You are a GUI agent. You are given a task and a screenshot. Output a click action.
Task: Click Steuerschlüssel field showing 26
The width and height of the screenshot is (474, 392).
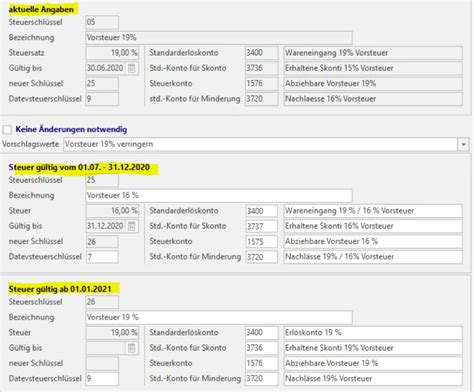pyautogui.click(x=102, y=302)
